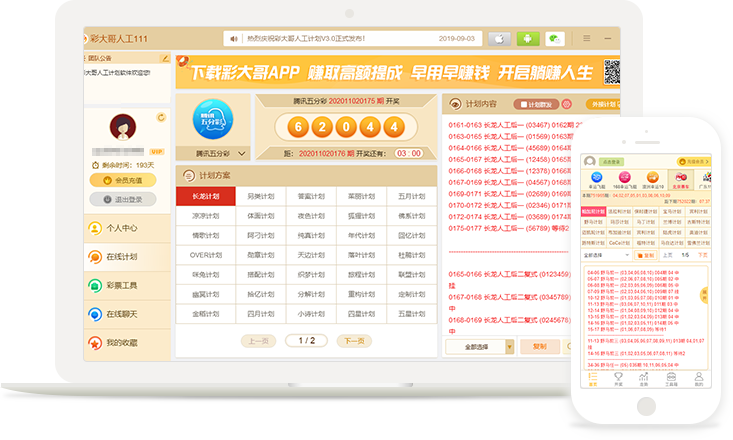733x440 pixels.
Task: Tap 复制 button on phone
Action: 646,255
